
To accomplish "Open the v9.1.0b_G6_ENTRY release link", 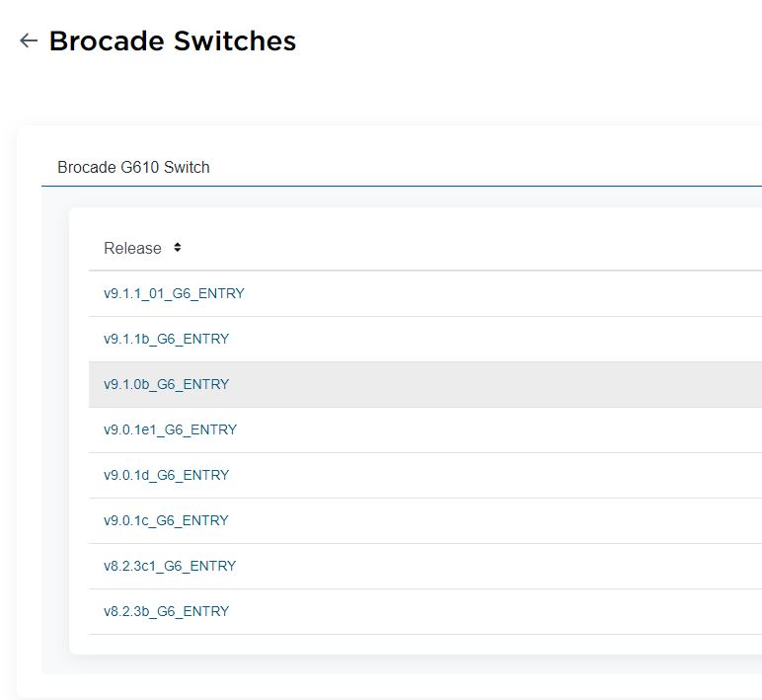I will pos(166,384).
